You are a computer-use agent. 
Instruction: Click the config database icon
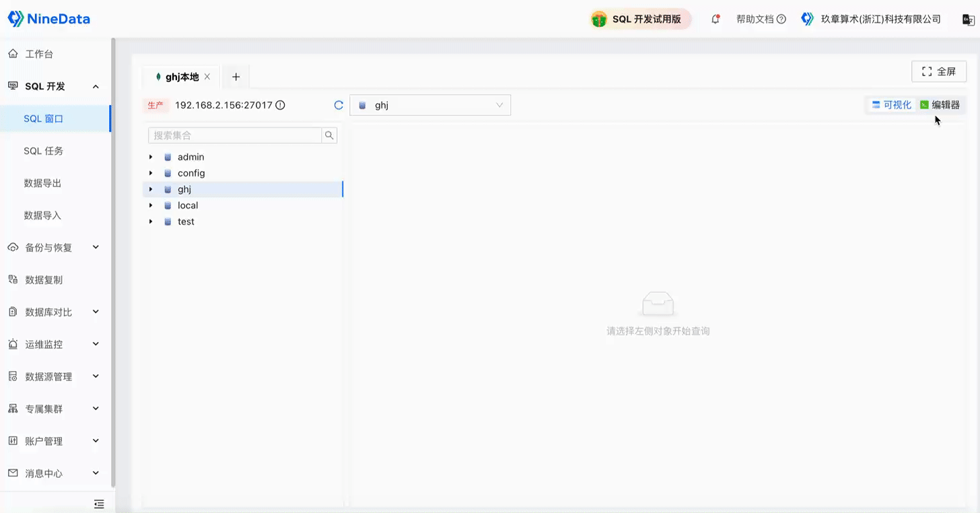pyautogui.click(x=168, y=173)
